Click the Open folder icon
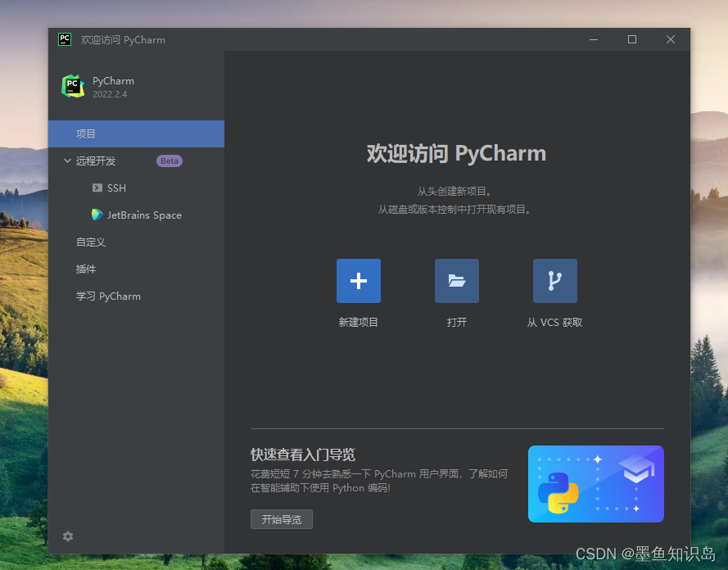The height and width of the screenshot is (570, 728). (x=457, y=281)
